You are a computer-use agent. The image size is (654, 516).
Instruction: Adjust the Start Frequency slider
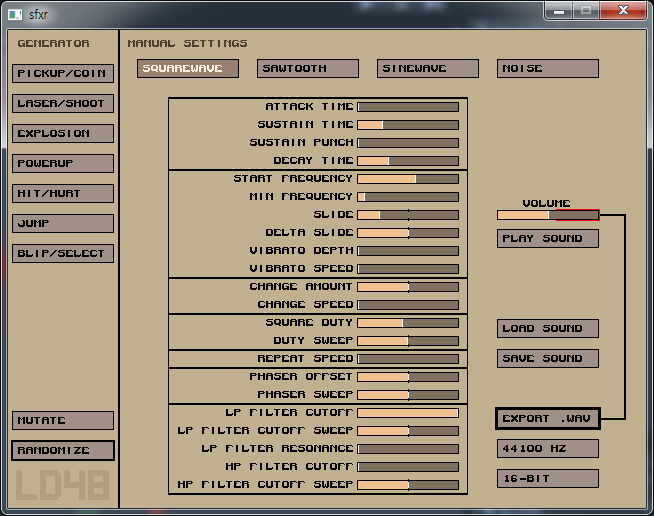pos(408,179)
